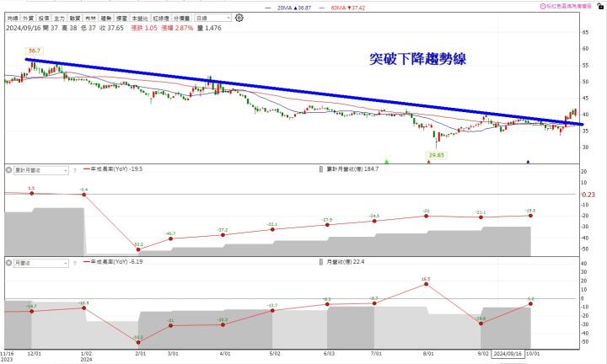Toggle the 均線 moving average button
Viewport: 607px width, 364px height.
pyautogui.click(x=13, y=19)
